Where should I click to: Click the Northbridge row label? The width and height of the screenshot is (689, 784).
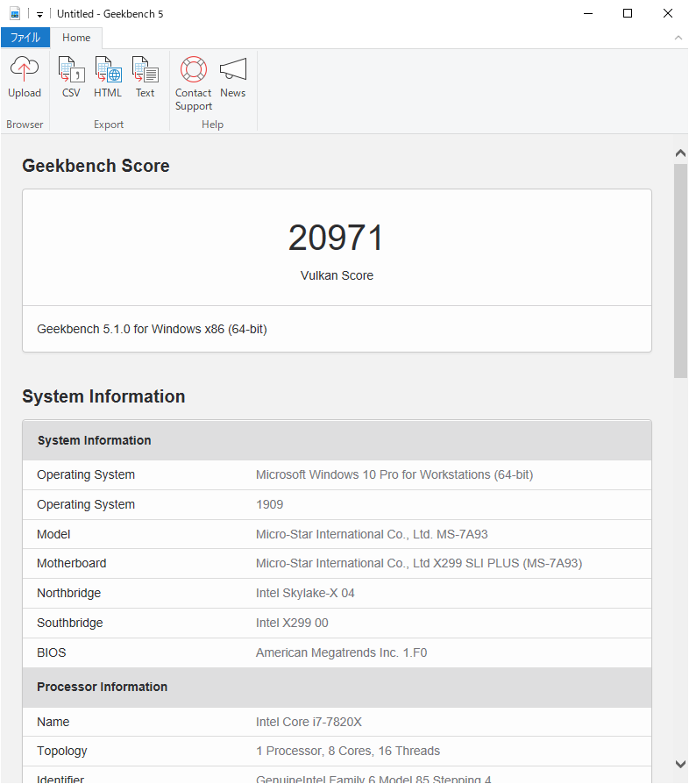click(x=69, y=593)
